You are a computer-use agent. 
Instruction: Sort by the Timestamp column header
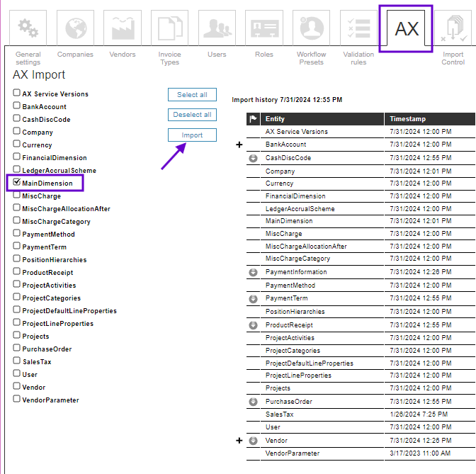tap(429, 119)
